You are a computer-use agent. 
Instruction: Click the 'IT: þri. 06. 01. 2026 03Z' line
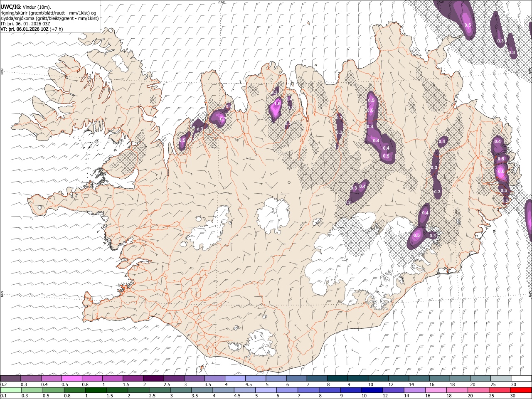tap(25, 24)
